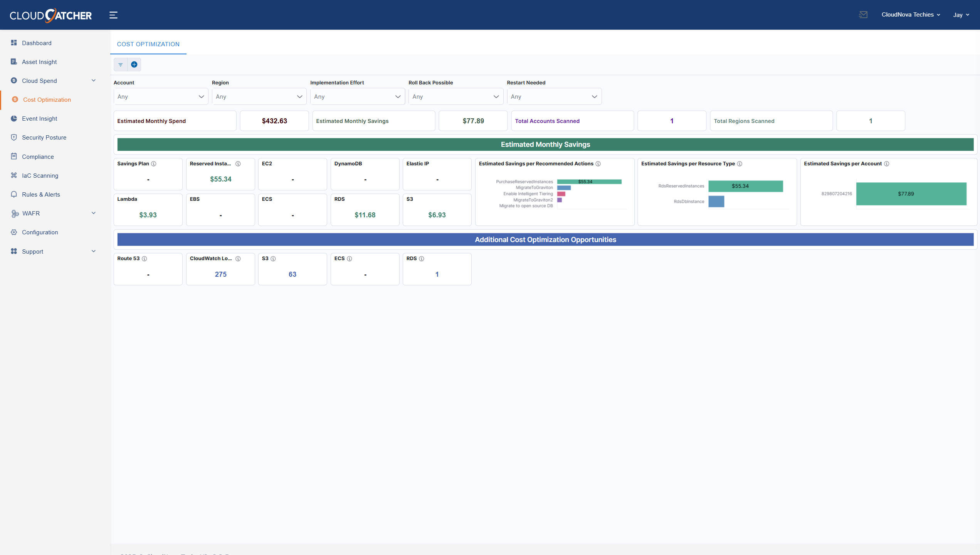Image resolution: width=980 pixels, height=555 pixels.
Task: Click CloudWatch Logs count 275
Action: click(220, 274)
